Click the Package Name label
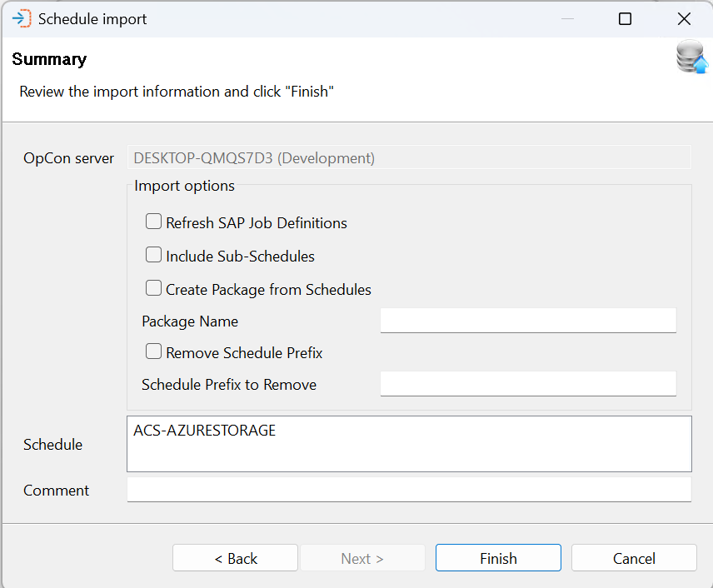 [190, 321]
